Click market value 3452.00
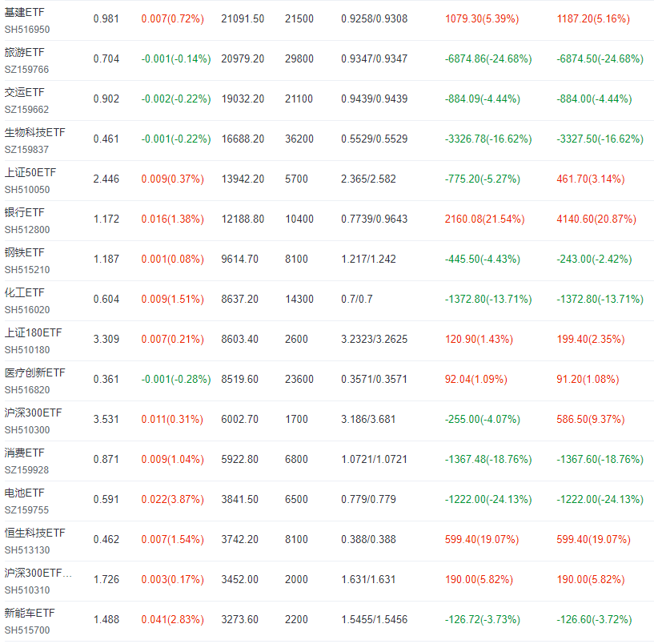 pos(240,580)
